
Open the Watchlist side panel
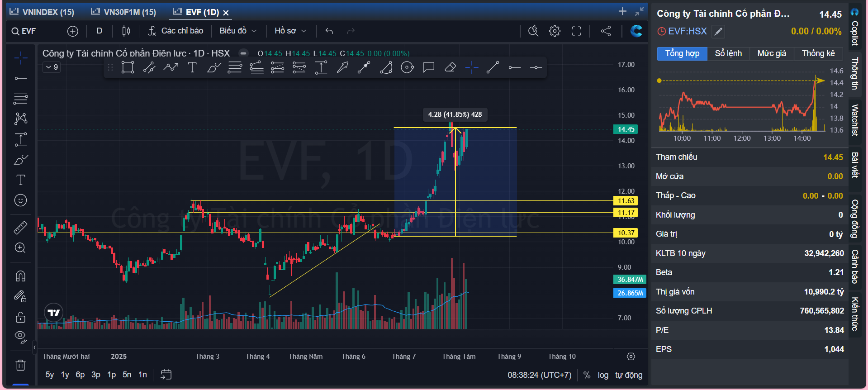[855, 120]
